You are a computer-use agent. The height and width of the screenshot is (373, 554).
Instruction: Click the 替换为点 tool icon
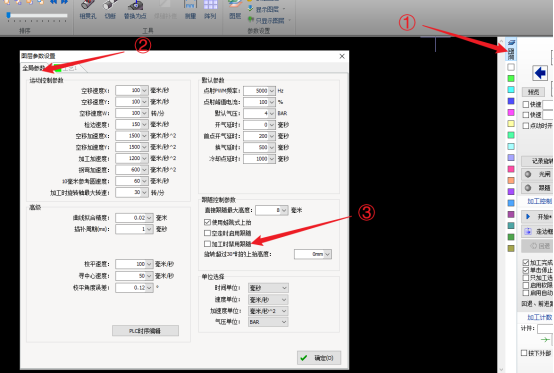pyautogui.click(x=135, y=10)
